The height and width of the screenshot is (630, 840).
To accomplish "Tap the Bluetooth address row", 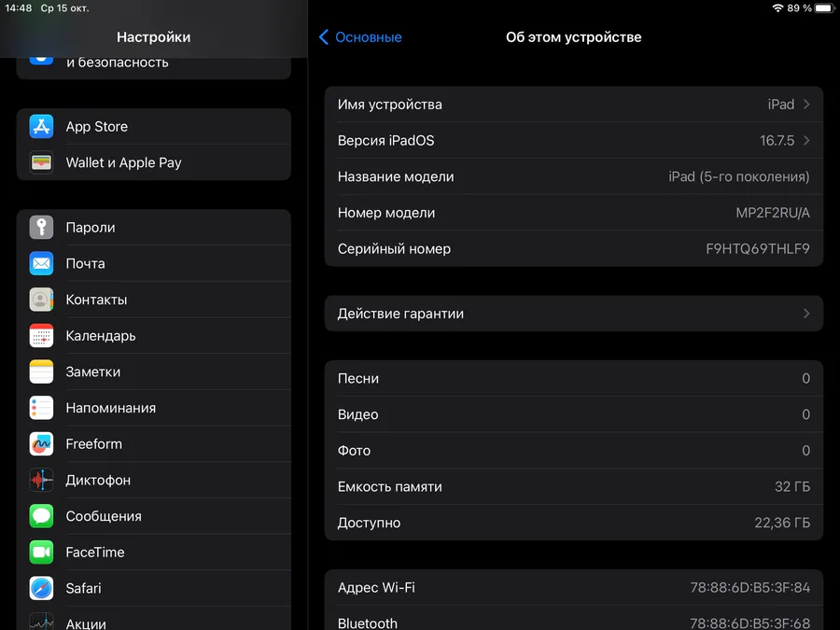I will coord(574,618).
